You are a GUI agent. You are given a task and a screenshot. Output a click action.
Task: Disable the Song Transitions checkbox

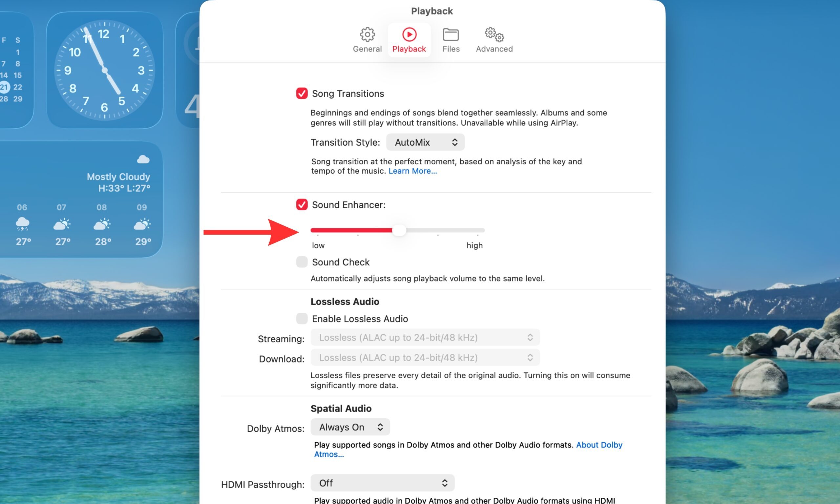pos(302,94)
